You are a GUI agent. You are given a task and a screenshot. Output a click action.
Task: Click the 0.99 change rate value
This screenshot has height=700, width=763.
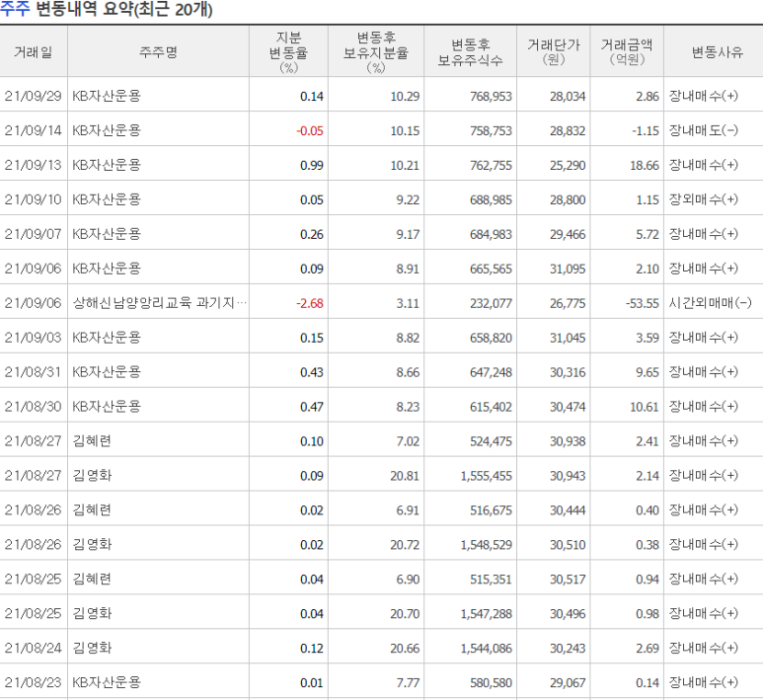coord(312,166)
